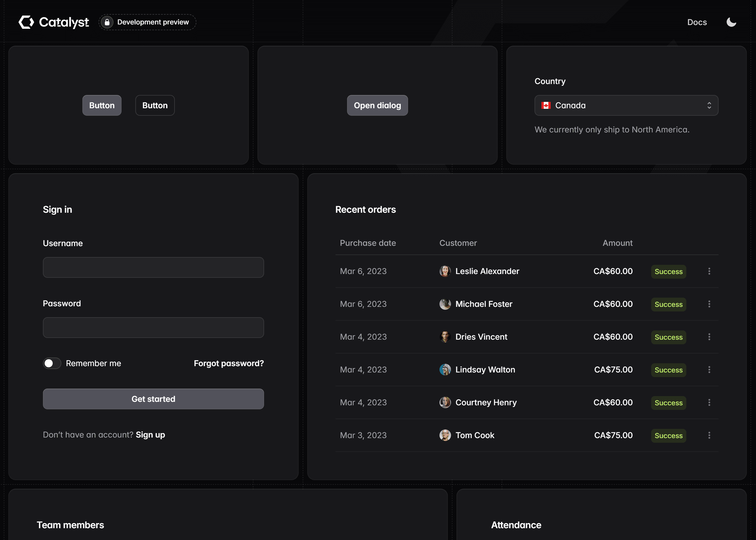The image size is (756, 540).
Task: Click the Open dialog button
Action: pos(377,105)
